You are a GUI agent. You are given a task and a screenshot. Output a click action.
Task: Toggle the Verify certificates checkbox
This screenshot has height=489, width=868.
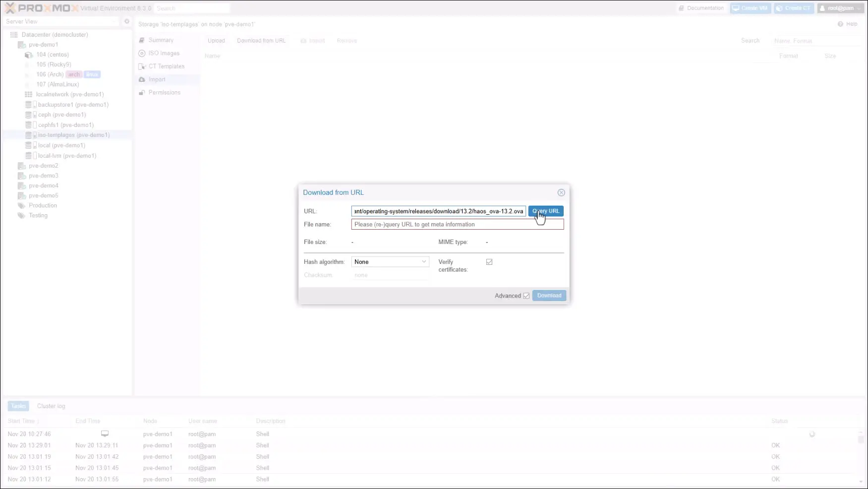tap(489, 262)
